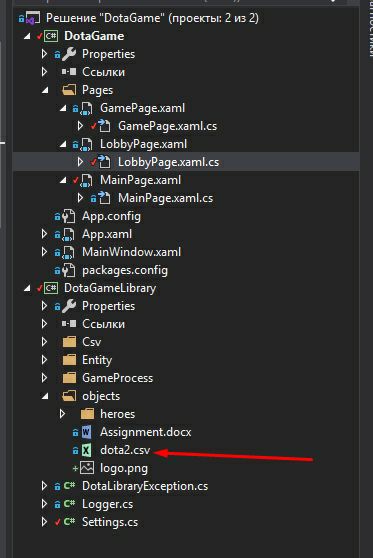
Task: Expand the Settings.cs node
Action: (44, 522)
